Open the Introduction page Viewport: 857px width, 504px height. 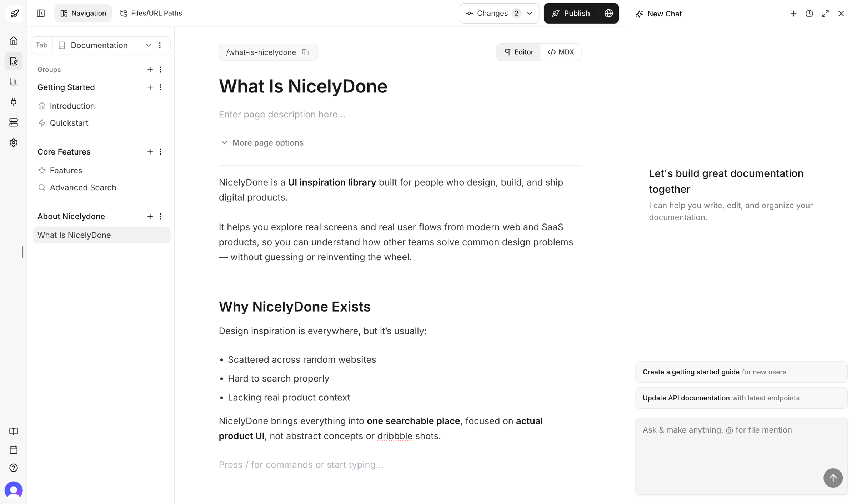pyautogui.click(x=102, y=106)
